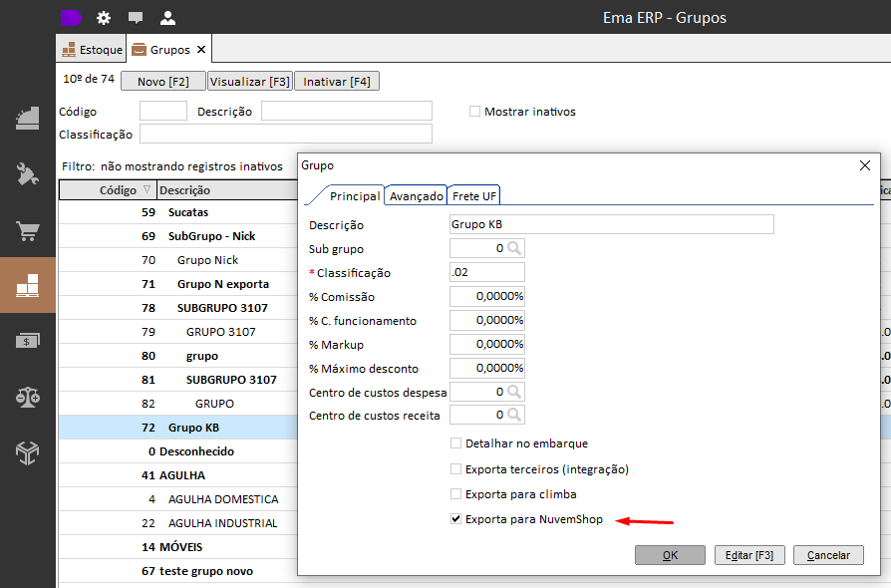Click Descrição field containing Grupo KB
Image resolution: width=891 pixels, height=588 pixels.
coord(611,224)
